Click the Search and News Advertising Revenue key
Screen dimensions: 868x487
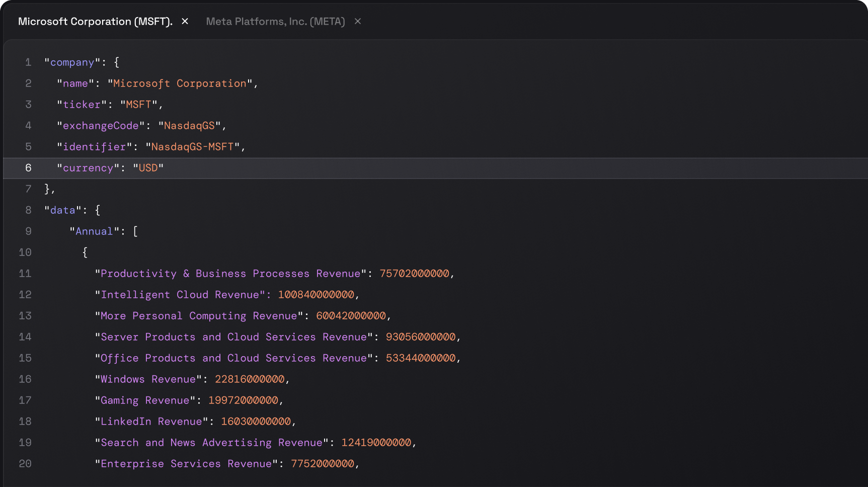(211, 443)
